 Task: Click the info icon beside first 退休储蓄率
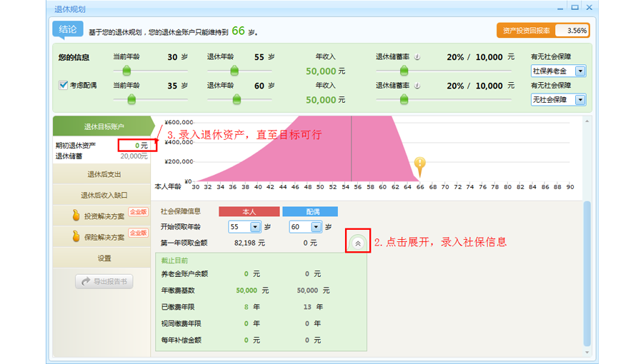click(x=417, y=57)
